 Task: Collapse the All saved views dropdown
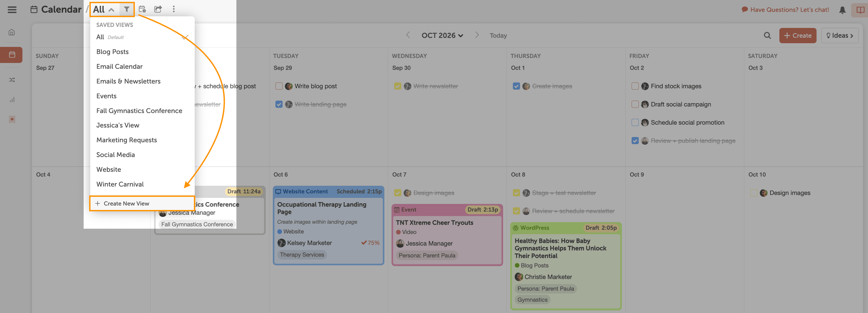coord(104,9)
